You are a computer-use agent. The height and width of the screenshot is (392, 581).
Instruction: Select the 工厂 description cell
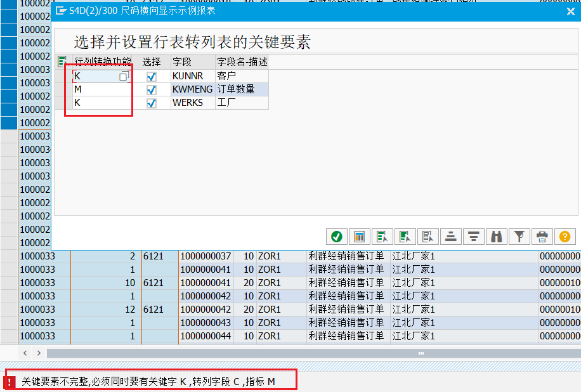(x=242, y=103)
